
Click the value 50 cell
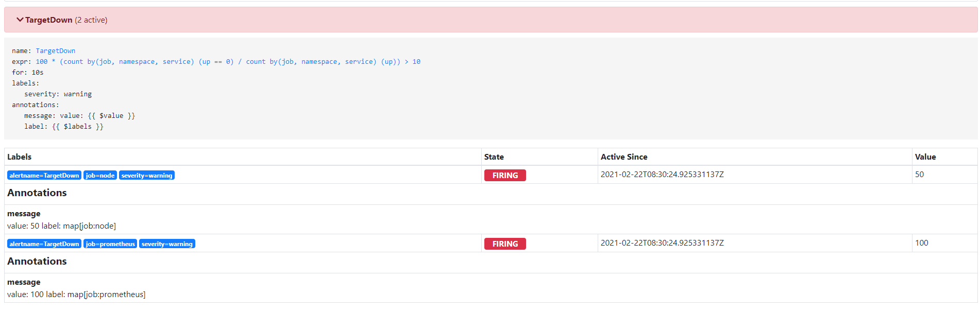919,175
